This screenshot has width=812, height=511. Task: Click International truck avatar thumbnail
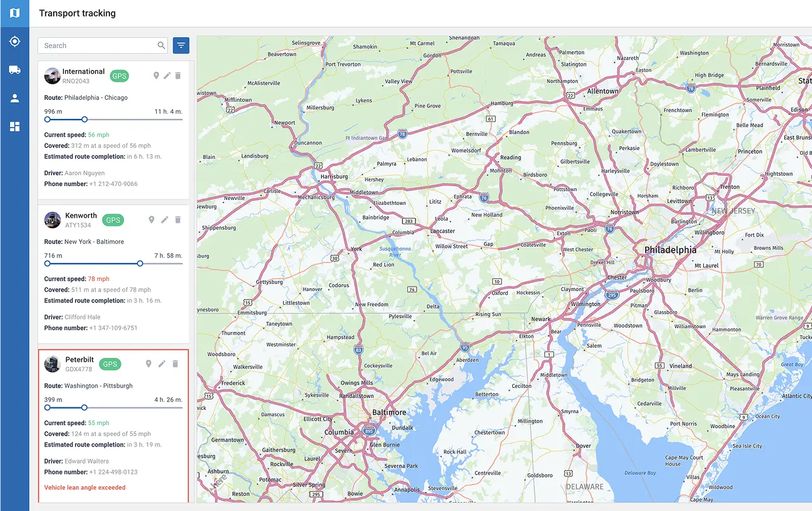[52, 76]
